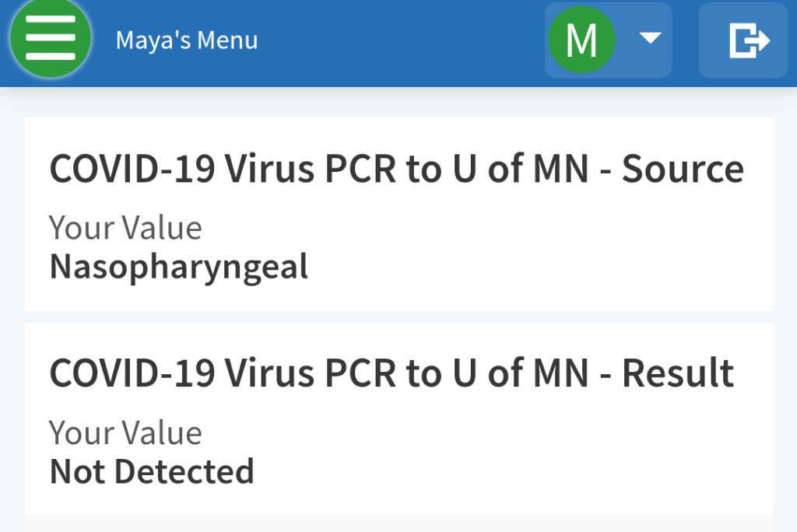
Task: Click the Nasopharyngeal value text
Action: [179, 267]
